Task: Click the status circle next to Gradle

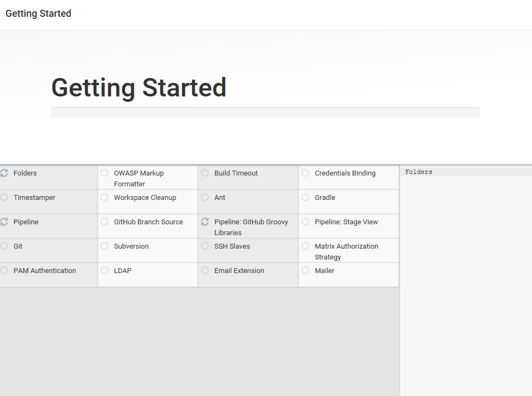Action: [305, 197]
